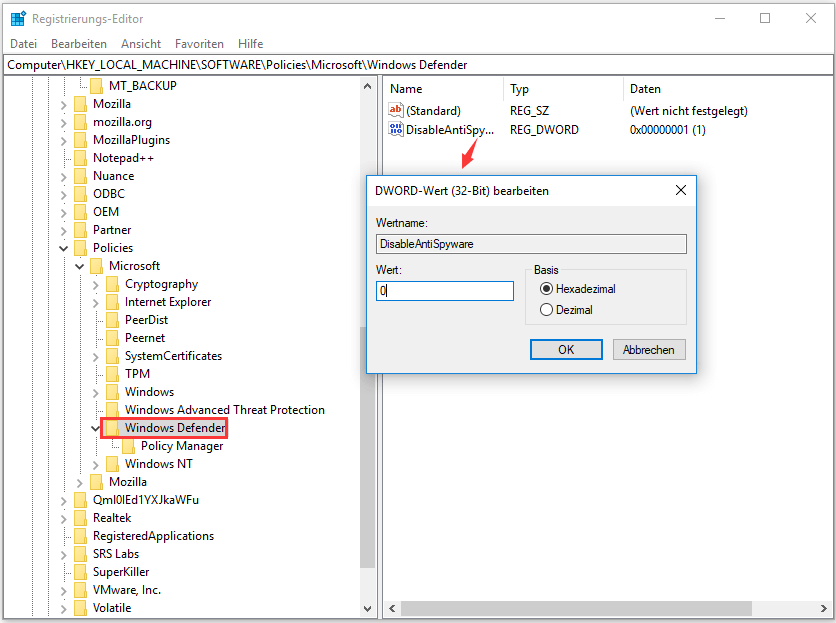
Task: Click the ODBC folder icon
Action: pyautogui.click(x=81, y=194)
